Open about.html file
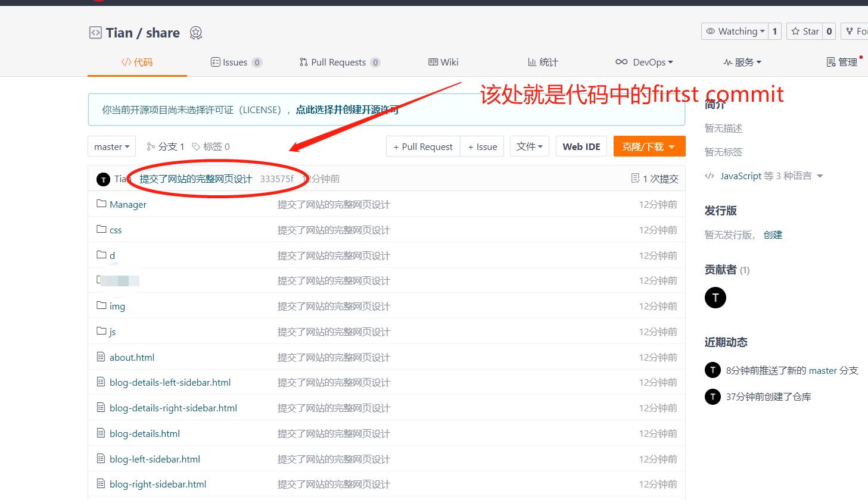 click(132, 357)
